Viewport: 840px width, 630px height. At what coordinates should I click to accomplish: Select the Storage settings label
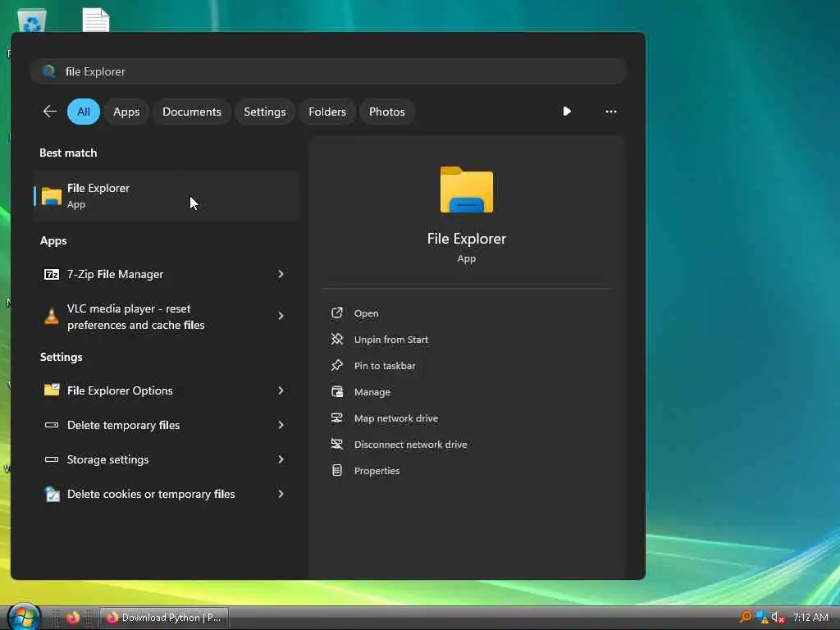point(107,459)
